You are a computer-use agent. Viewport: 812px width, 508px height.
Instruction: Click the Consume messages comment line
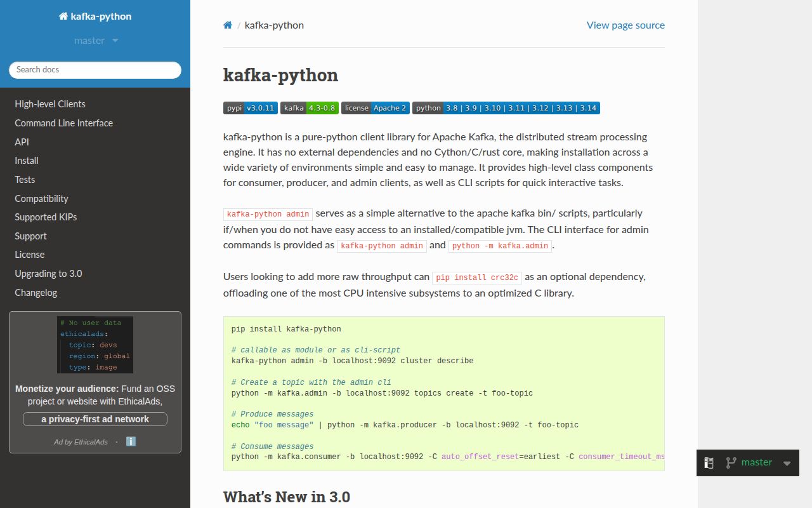(273, 446)
